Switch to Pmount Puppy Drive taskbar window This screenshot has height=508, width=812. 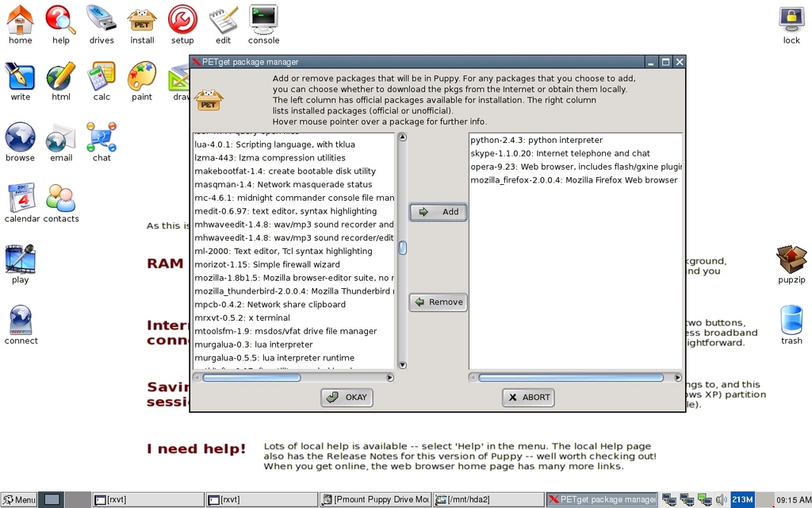pos(376,499)
